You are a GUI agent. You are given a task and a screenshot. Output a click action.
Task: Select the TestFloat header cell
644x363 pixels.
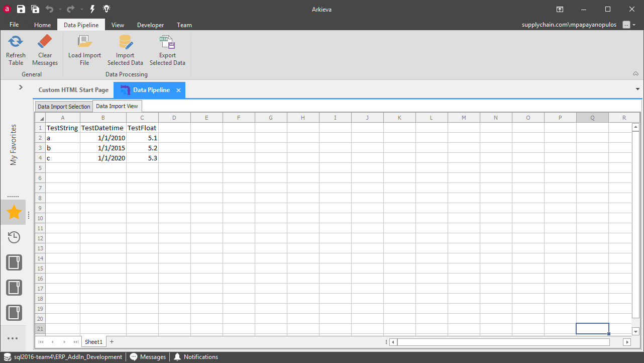tap(142, 128)
